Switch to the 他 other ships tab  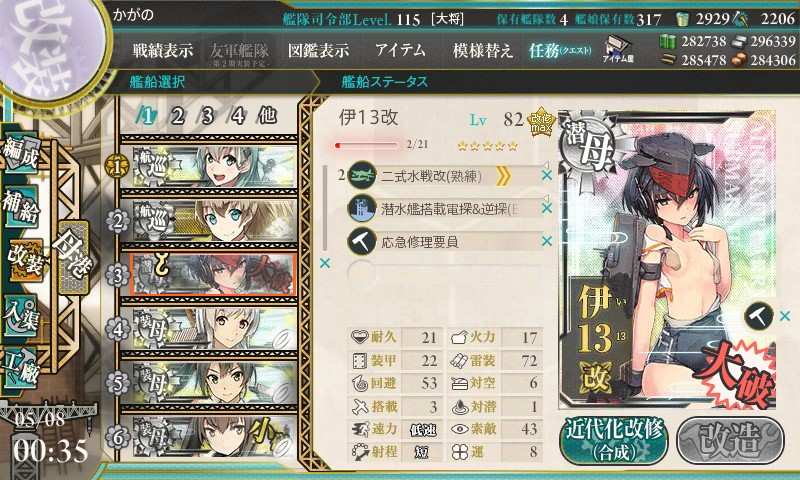click(x=267, y=116)
